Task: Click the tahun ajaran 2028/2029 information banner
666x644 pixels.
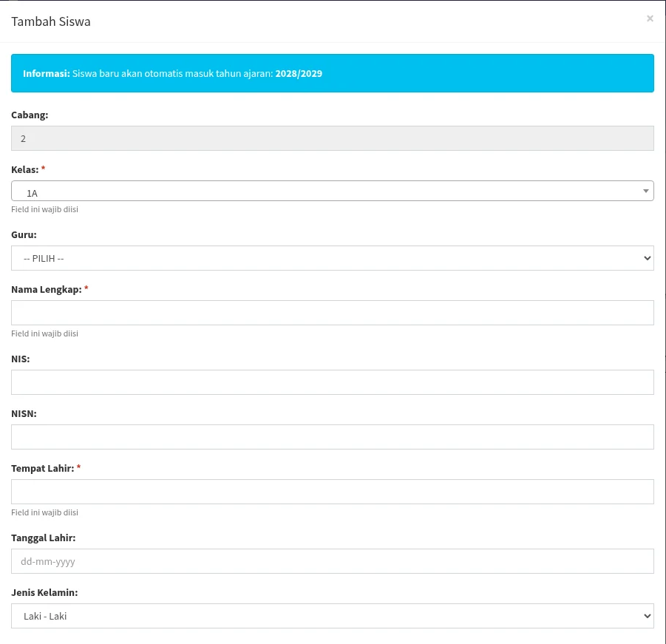Action: pyautogui.click(x=332, y=73)
